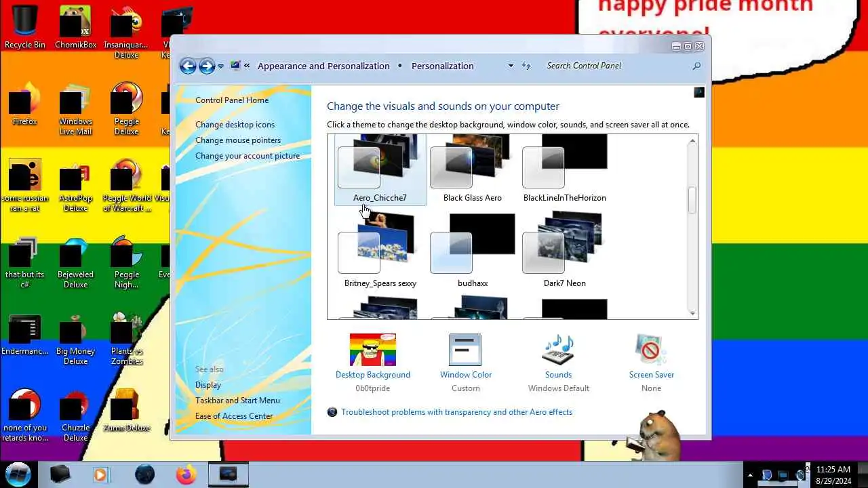Click the theme list scrollbar thumb
Viewport: 868px width, 488px height.
pos(692,201)
